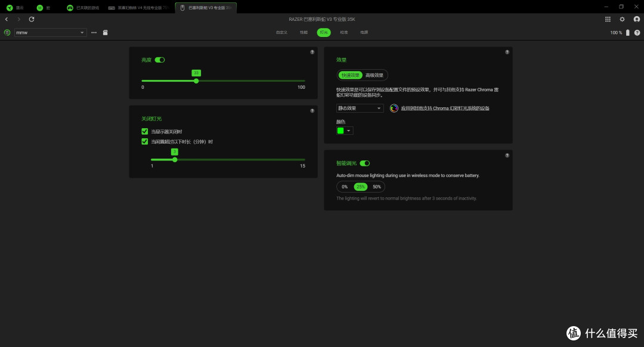Select the 25% auto-dim option
The image size is (644, 347).
(x=361, y=187)
